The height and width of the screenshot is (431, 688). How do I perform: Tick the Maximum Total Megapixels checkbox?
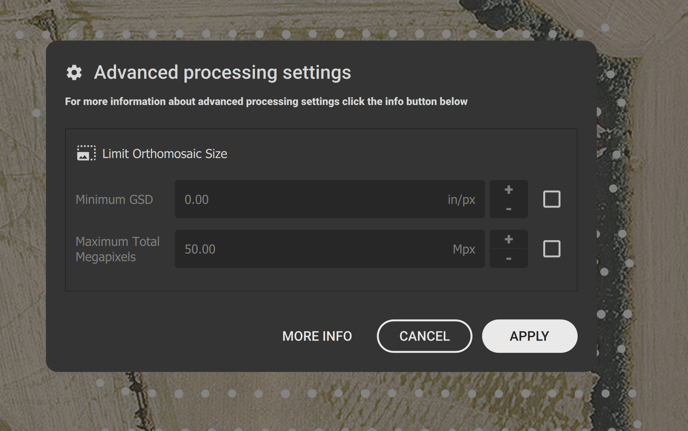point(551,249)
